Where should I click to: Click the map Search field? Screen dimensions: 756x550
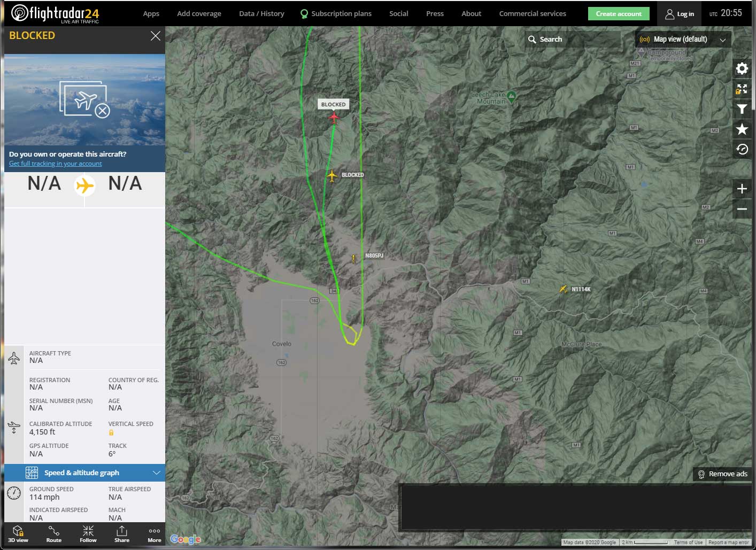click(572, 40)
